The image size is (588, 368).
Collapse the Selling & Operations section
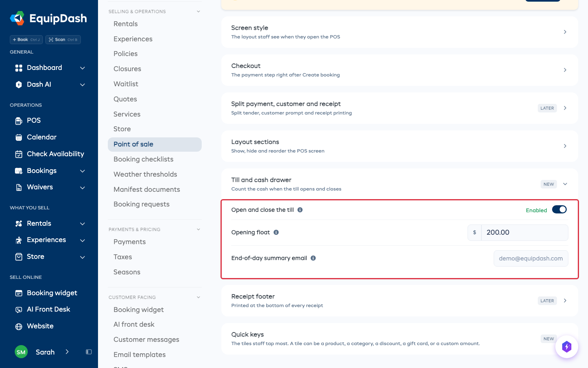[x=198, y=11]
